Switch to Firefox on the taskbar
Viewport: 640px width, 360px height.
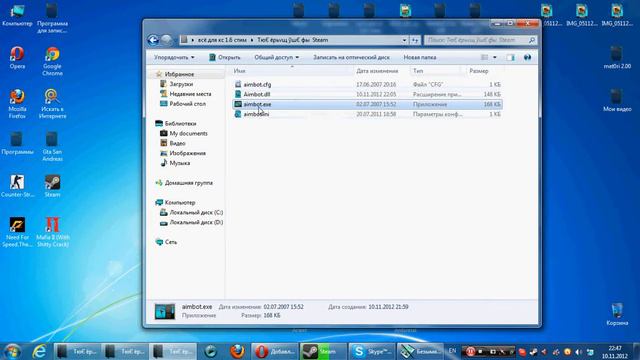237,351
